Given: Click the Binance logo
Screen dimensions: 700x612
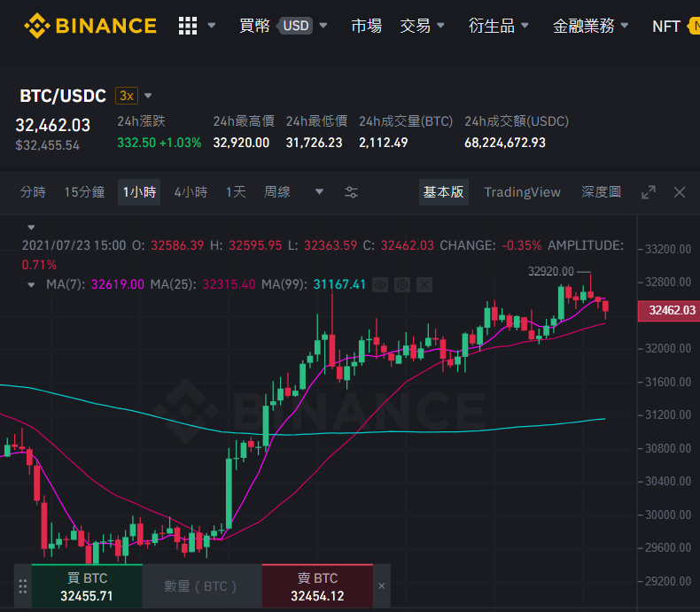Looking at the screenshot, I should pos(90,26).
